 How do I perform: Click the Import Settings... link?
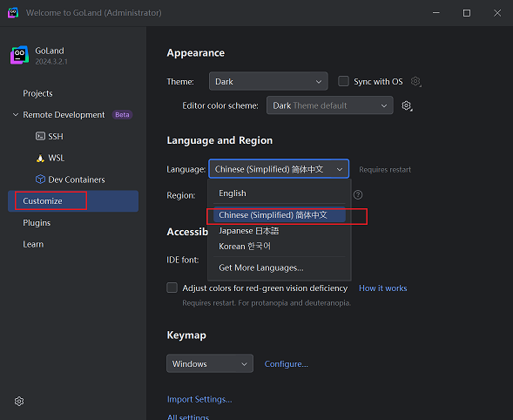(x=199, y=399)
